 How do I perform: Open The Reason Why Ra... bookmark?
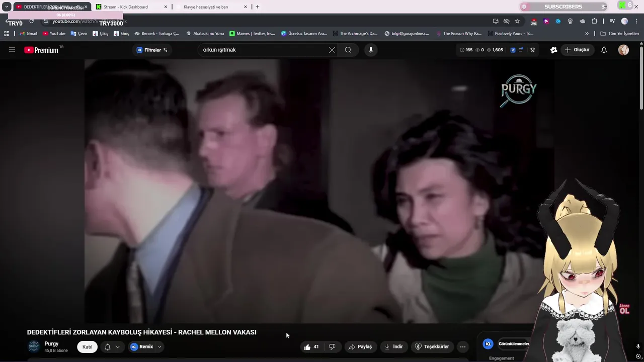coord(458,34)
